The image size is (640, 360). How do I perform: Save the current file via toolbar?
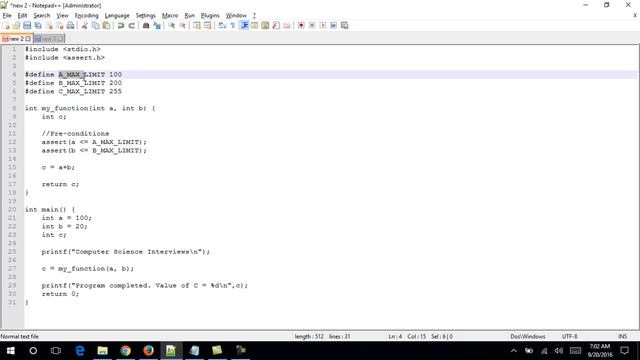pos(27,25)
